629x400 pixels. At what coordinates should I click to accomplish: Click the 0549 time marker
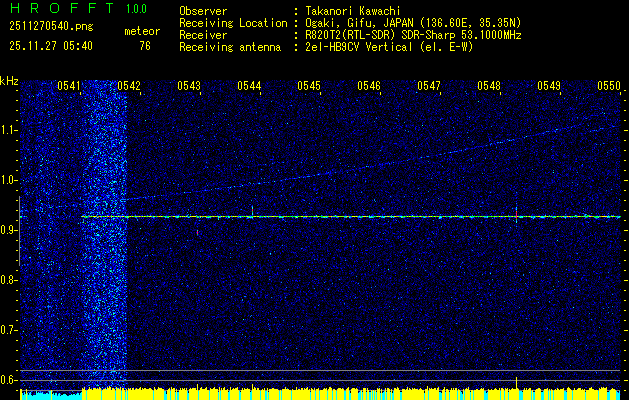point(549,85)
